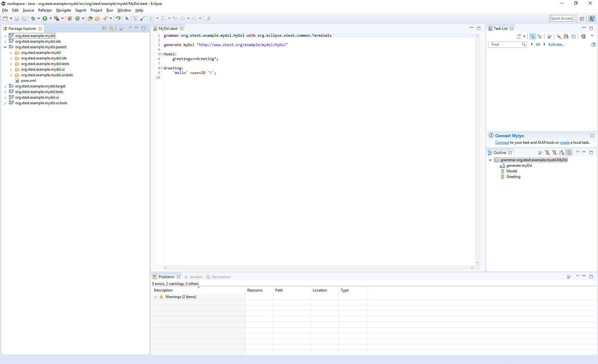Click the Save toolbar icon
Image resolution: width=598 pixels, height=364 pixels.
click(x=17, y=18)
